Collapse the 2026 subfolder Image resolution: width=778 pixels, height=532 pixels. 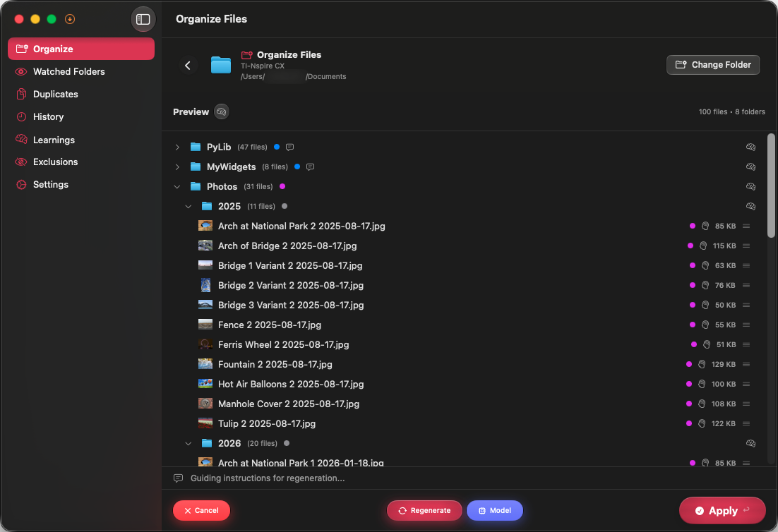click(x=188, y=443)
